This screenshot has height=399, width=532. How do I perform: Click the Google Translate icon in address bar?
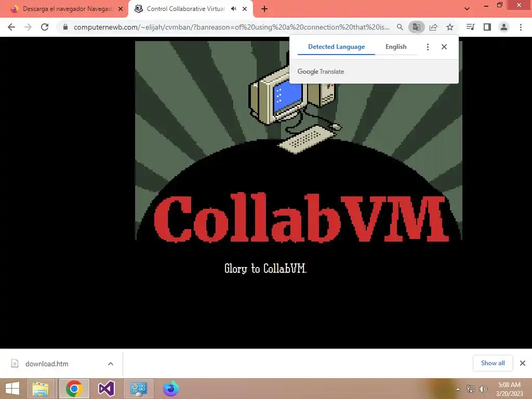pos(416,27)
